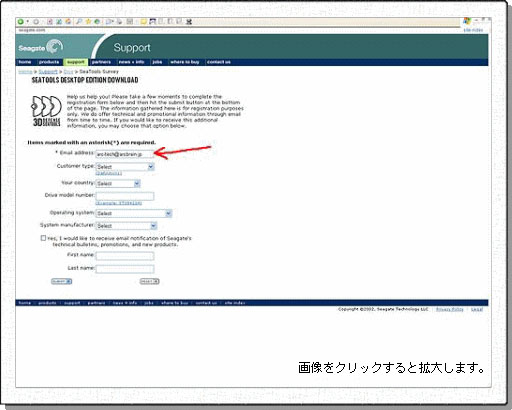Click the 3D Defense System logo
The height and width of the screenshot is (410, 512).
[x=46, y=111]
